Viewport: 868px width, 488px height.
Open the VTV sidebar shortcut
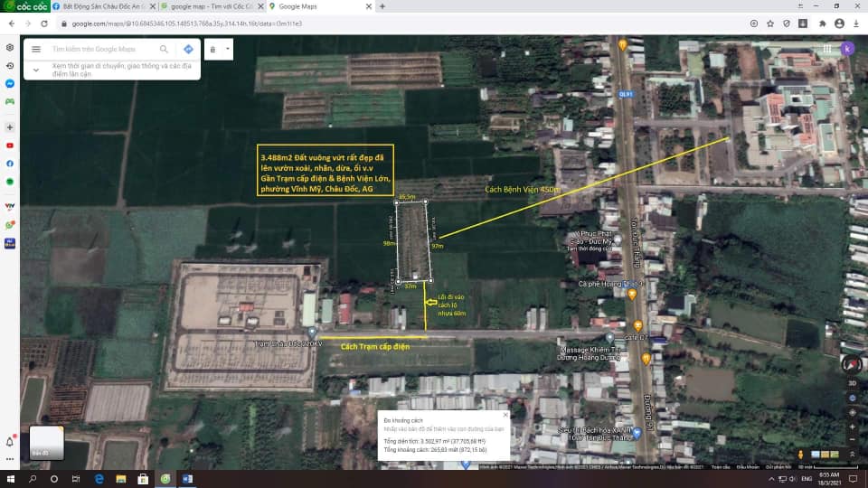[10, 206]
